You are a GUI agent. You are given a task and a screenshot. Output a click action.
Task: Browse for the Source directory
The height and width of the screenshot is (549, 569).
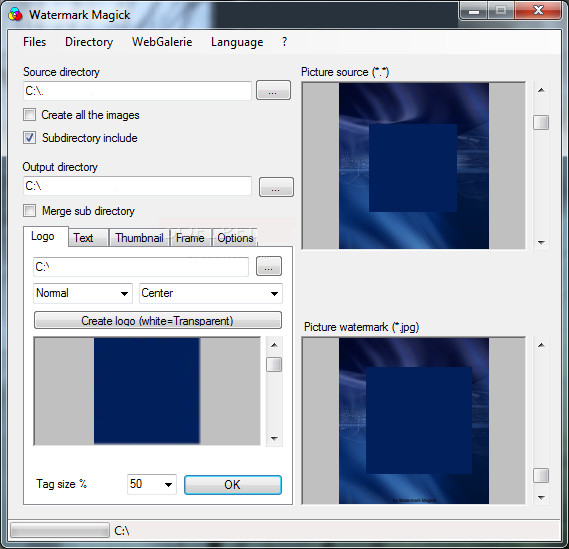[x=273, y=90]
